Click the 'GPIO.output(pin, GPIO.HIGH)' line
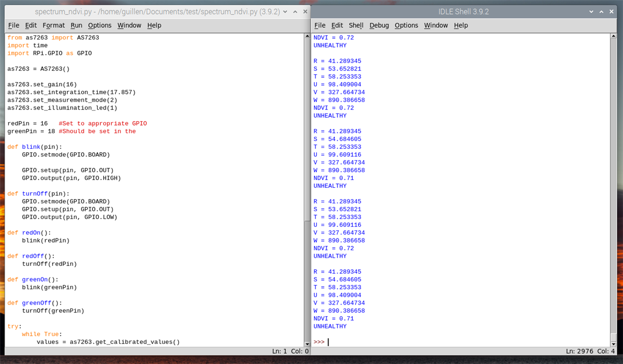Screen dimensions: 623x364 coord(72,178)
